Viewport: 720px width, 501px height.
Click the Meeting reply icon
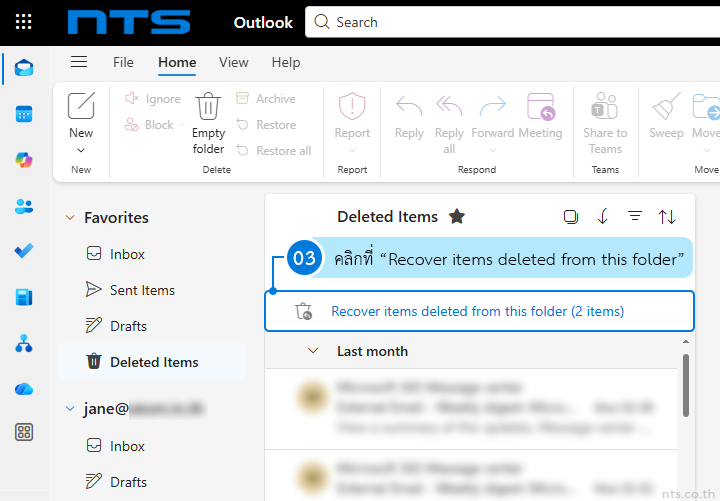[541, 106]
